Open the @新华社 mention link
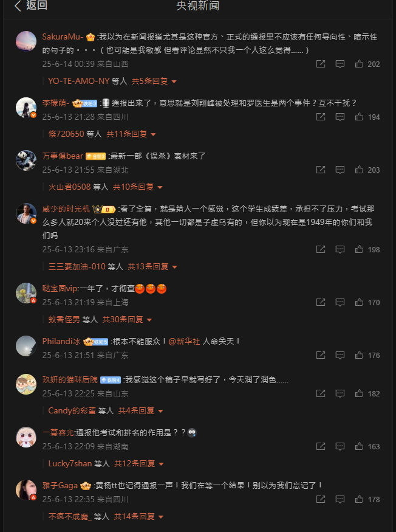Image resolution: width=396 pixels, height=532 pixels. (x=184, y=341)
